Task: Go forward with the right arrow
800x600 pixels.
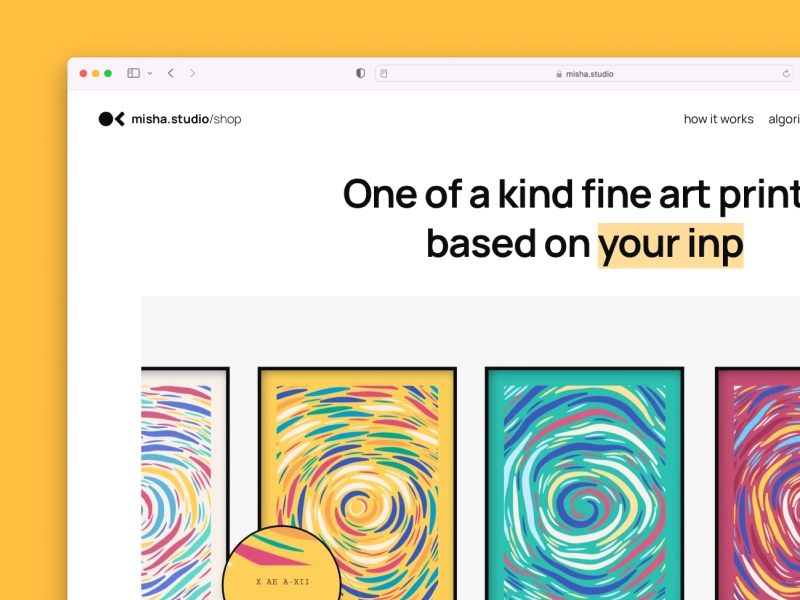Action: [x=192, y=73]
